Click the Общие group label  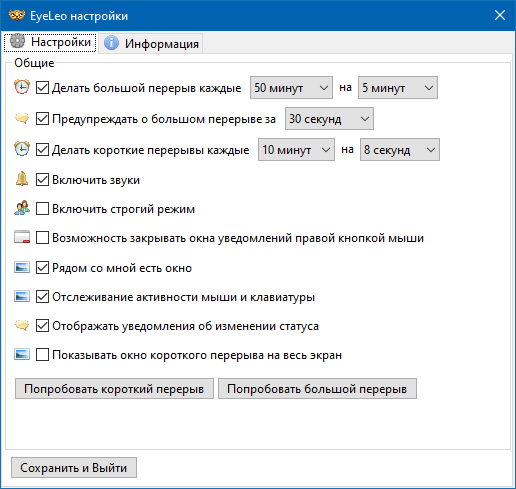click(34, 63)
